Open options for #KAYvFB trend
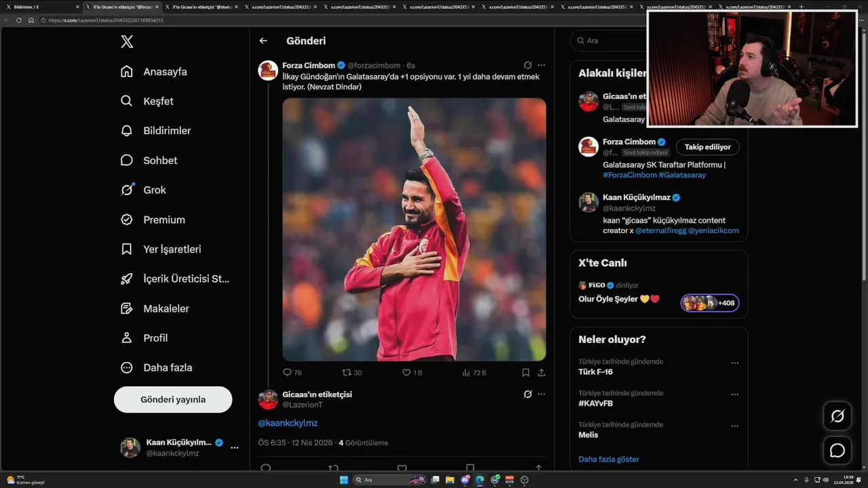The height and width of the screenshot is (488, 868). tap(734, 394)
